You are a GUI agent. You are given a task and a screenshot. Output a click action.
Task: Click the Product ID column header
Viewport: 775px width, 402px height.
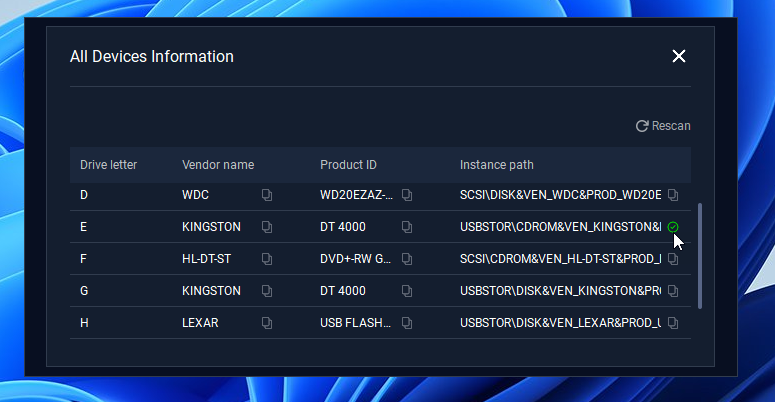tap(348, 165)
